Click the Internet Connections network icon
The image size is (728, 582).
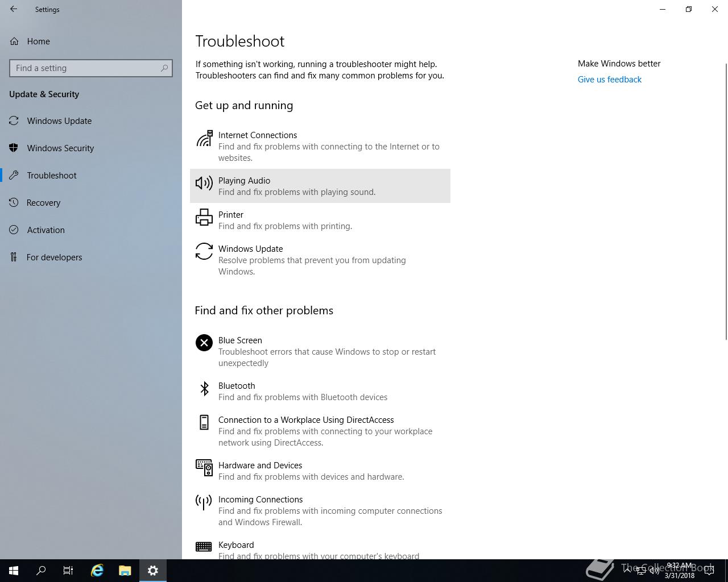coord(204,138)
